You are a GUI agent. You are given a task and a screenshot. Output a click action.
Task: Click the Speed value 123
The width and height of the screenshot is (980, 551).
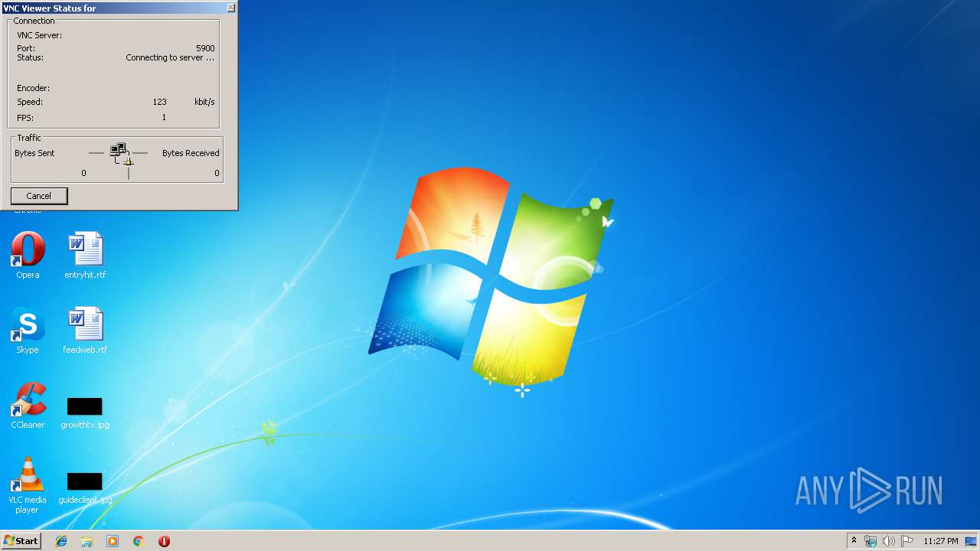pyautogui.click(x=159, y=102)
